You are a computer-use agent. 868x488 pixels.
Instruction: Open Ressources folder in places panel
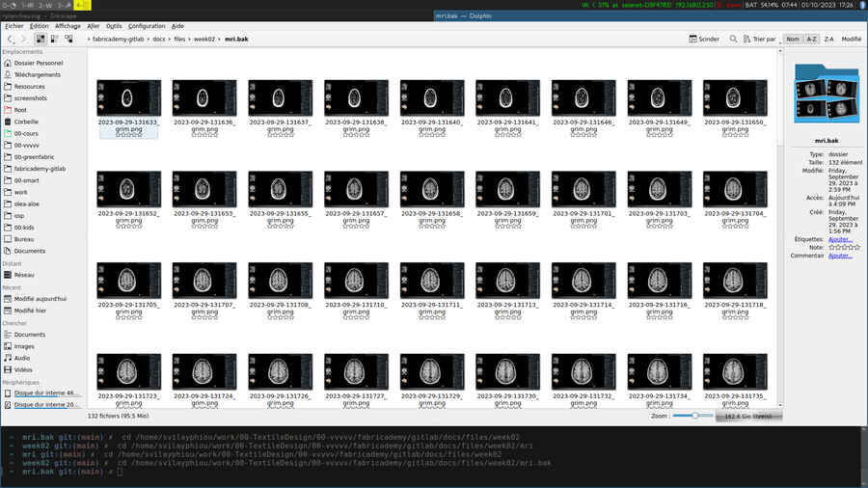point(29,86)
